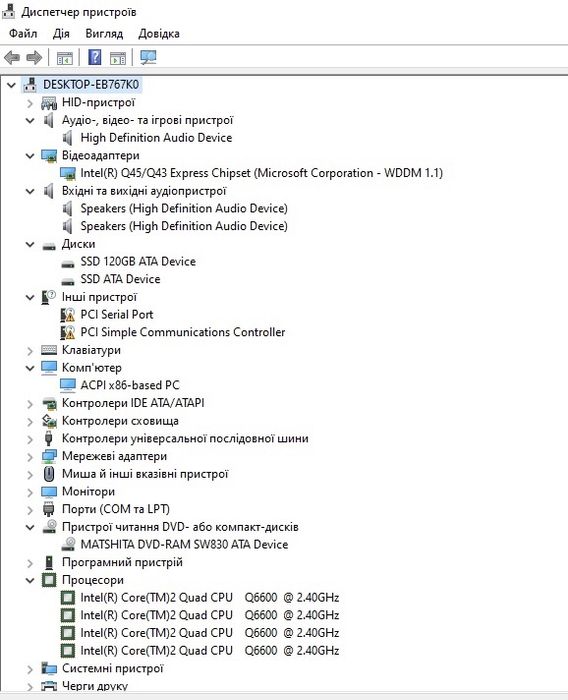This screenshot has width=568, height=700.
Task: Click the mouse devices category icon
Action: coord(49,474)
